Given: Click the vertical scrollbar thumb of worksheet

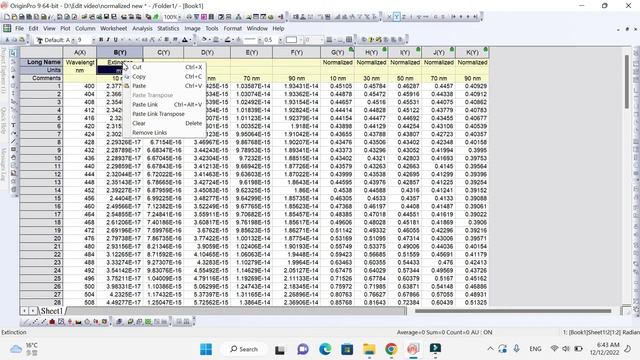Looking at the screenshot, I should coord(627,82).
